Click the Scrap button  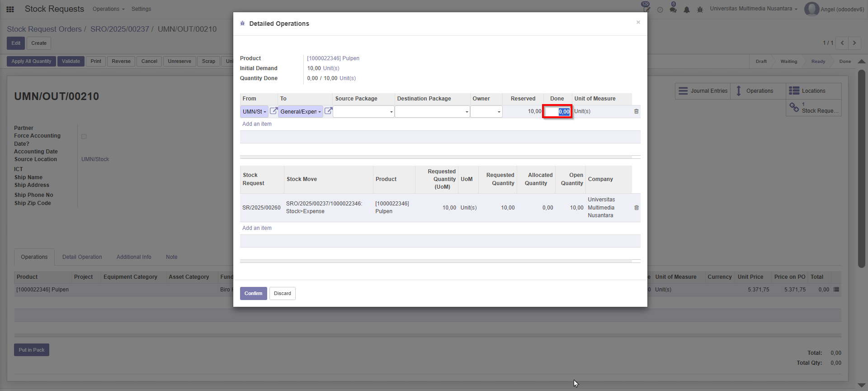(x=208, y=61)
